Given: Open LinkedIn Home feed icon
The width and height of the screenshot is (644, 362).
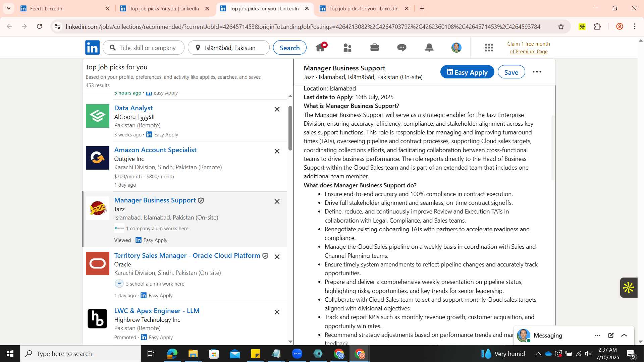Looking at the screenshot, I should [x=320, y=48].
